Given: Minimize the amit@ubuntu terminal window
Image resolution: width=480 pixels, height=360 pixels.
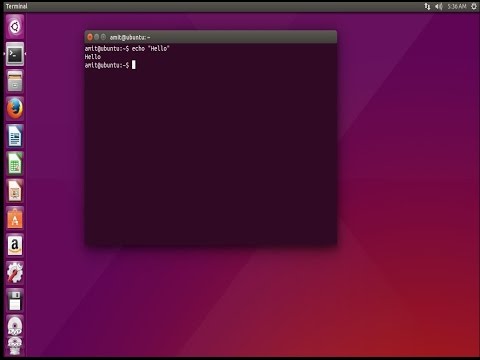Looking at the screenshot, I should [97, 37].
